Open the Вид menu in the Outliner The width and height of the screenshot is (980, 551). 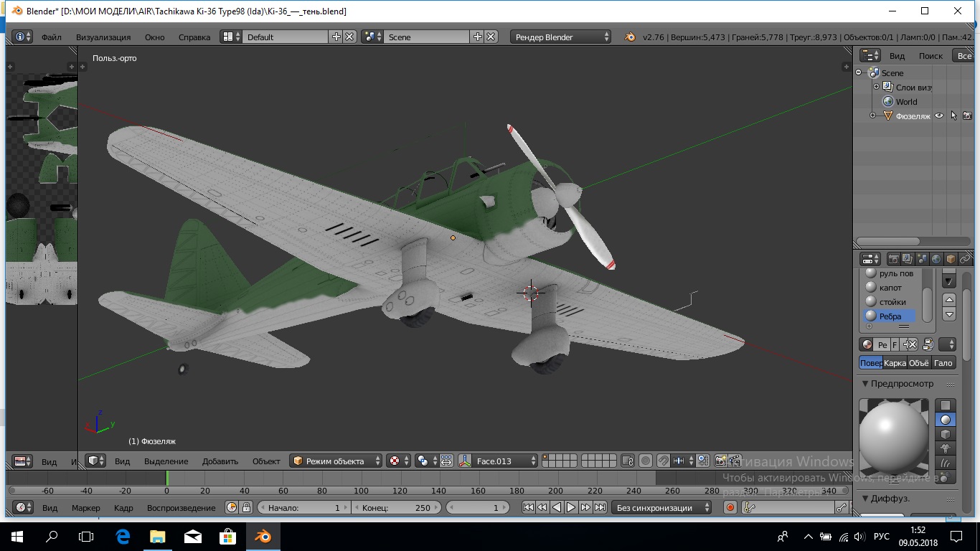[897, 56]
